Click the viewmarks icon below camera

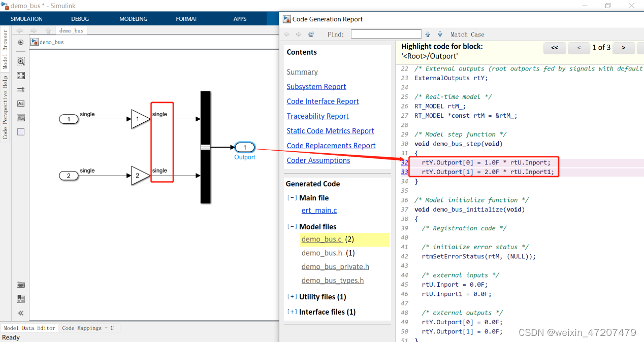[21, 299]
